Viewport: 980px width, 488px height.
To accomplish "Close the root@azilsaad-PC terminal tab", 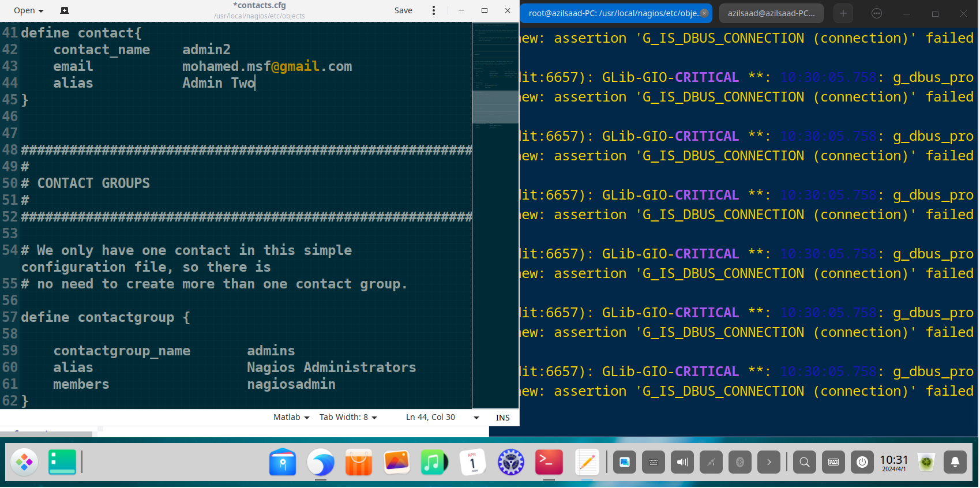I will coord(704,13).
